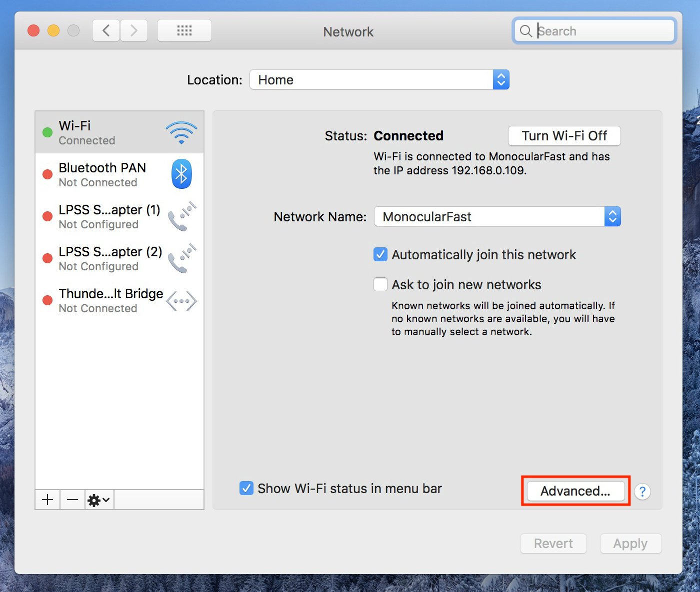Select the Bluetooth PAN service icon
700x592 pixels.
point(181,174)
